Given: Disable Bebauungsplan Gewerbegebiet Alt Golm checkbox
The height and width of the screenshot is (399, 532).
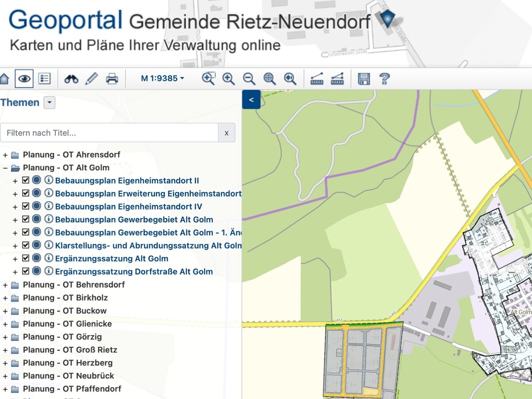Looking at the screenshot, I should (x=26, y=219).
